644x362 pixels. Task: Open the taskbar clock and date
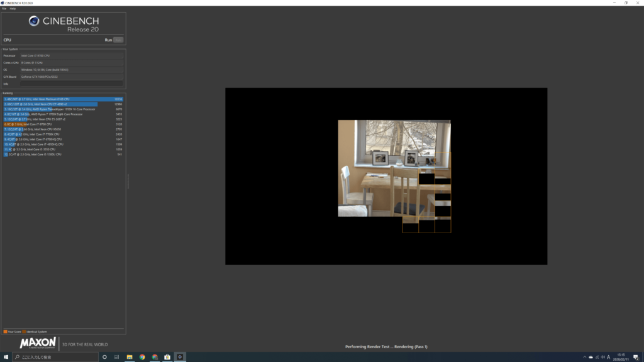click(x=621, y=357)
